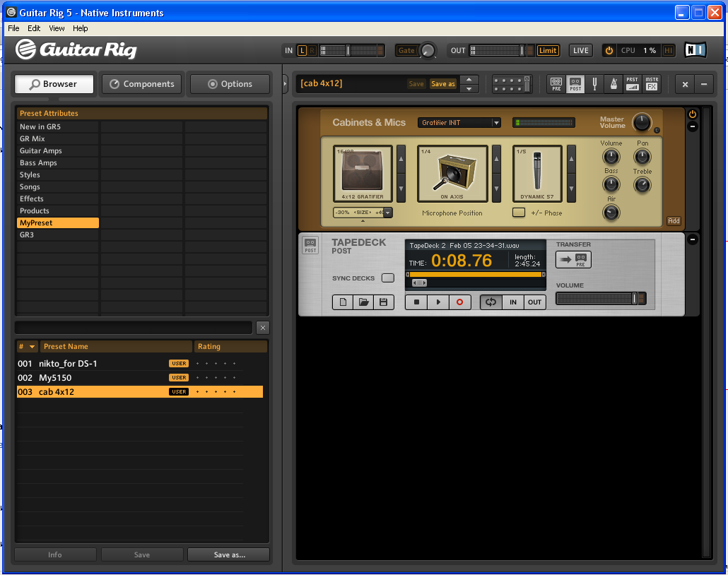Screen dimensions: 728x575
Task: Save the Tapedeck recording to disk
Action: [x=384, y=302]
